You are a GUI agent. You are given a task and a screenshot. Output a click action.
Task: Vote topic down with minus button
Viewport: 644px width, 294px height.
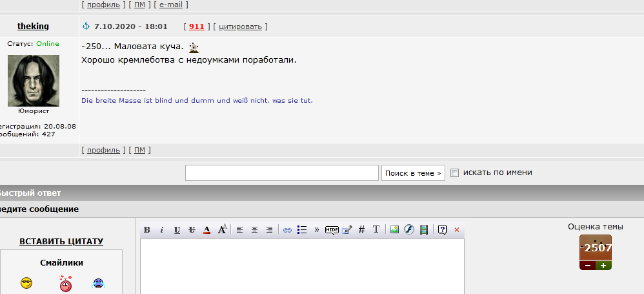click(587, 266)
